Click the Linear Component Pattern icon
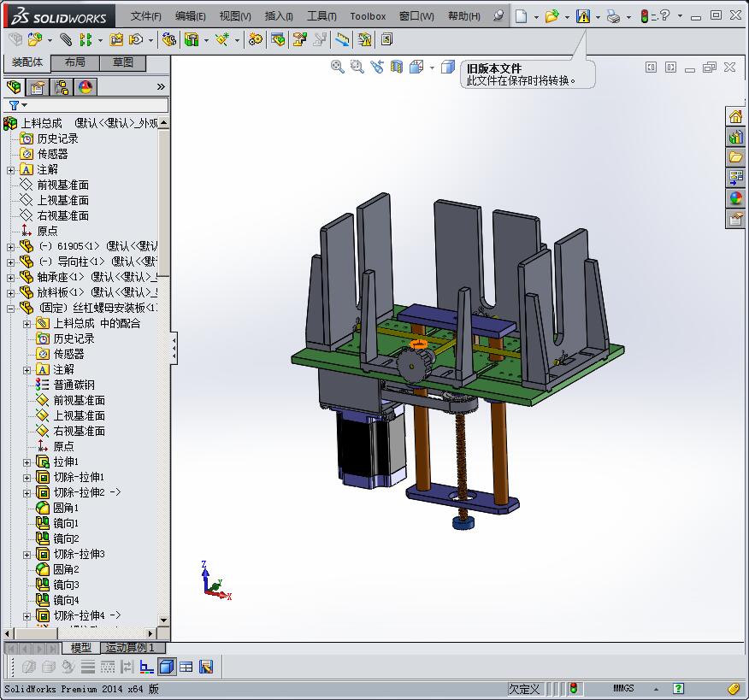Image resolution: width=749 pixels, height=700 pixels. pos(86,39)
